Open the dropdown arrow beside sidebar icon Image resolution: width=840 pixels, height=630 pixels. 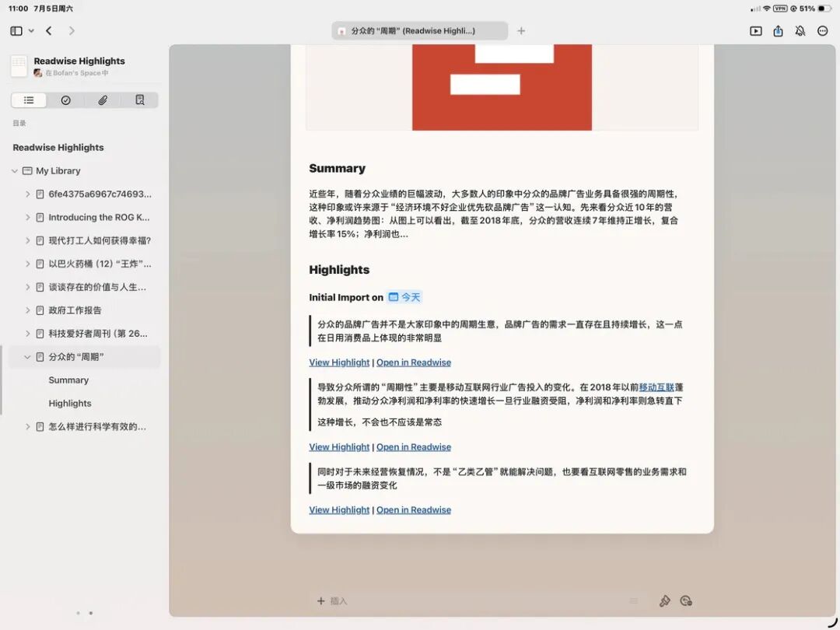pos(32,31)
